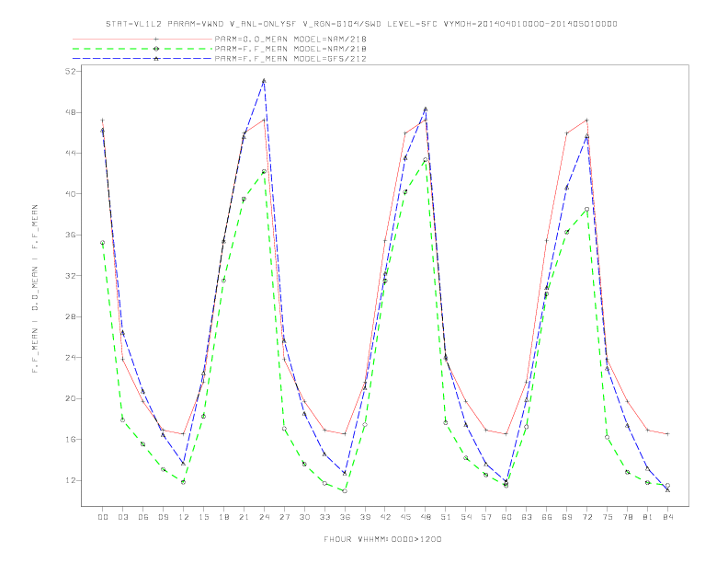Click the plus marker on red legend line
The image size is (728, 563).
tap(156, 39)
